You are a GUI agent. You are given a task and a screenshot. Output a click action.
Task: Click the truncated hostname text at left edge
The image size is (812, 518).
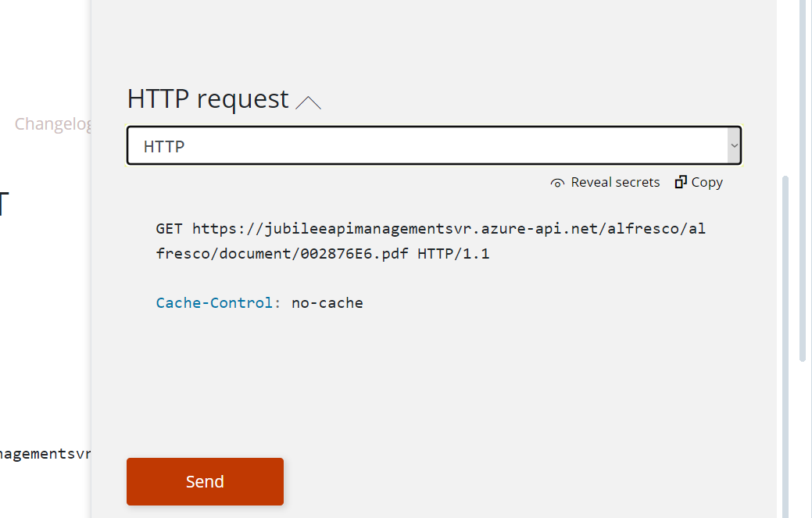[45, 453]
